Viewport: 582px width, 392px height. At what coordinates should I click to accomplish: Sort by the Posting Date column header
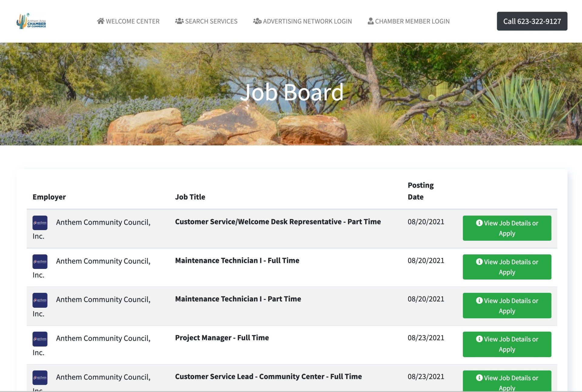click(x=421, y=191)
